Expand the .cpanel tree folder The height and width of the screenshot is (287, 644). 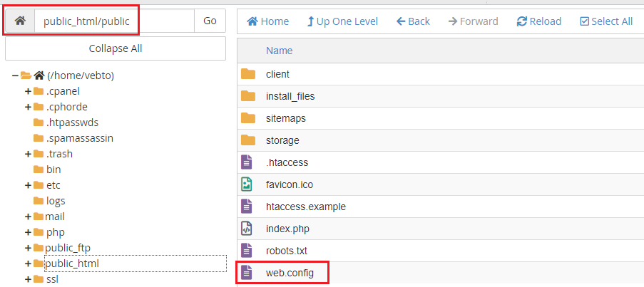coord(28,91)
